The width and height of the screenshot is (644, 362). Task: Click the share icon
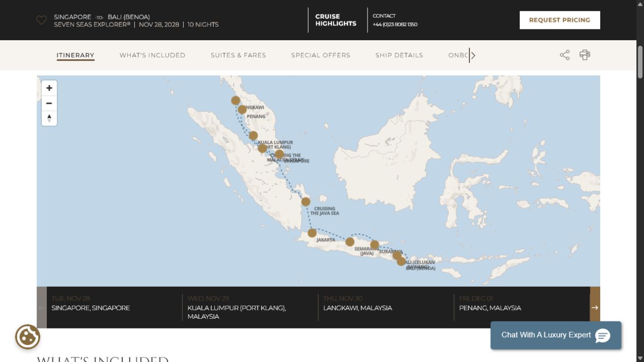click(x=565, y=55)
